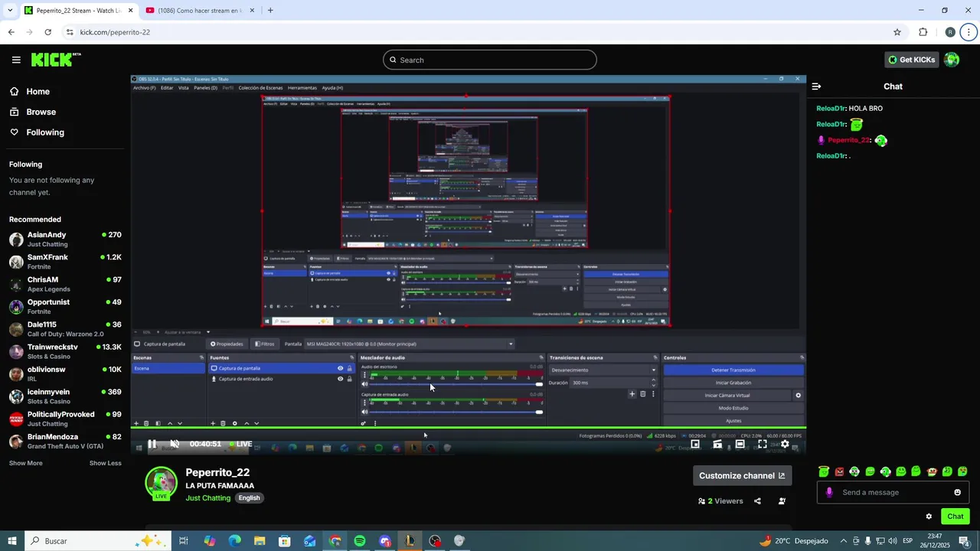Click the Just Chatting category link
This screenshot has height=551, width=980.
point(207,497)
